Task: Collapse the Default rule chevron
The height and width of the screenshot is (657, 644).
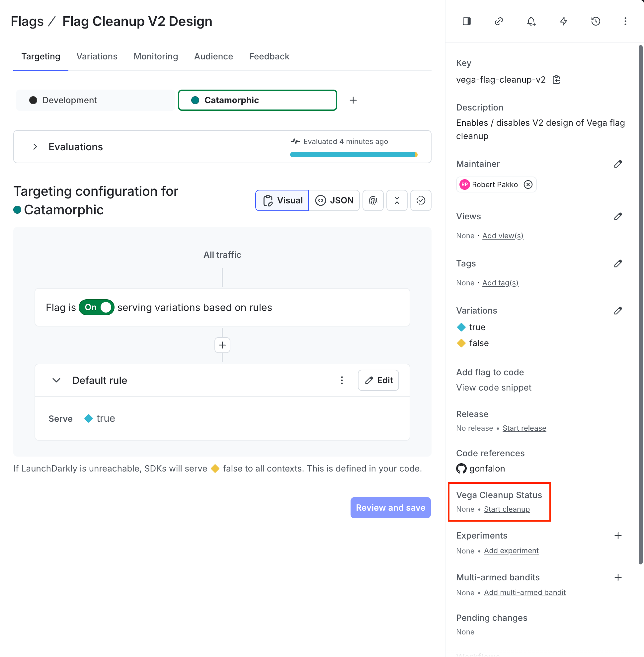Action: 56,380
